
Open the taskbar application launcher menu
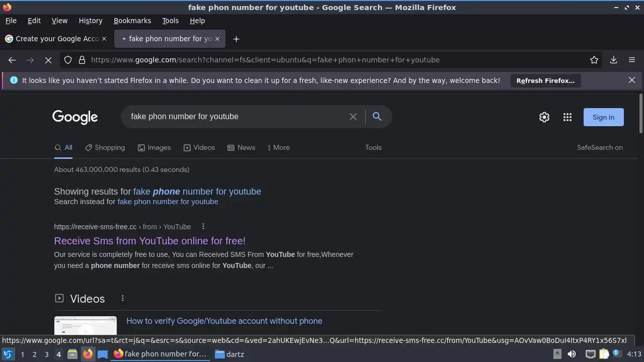[x=8, y=354]
